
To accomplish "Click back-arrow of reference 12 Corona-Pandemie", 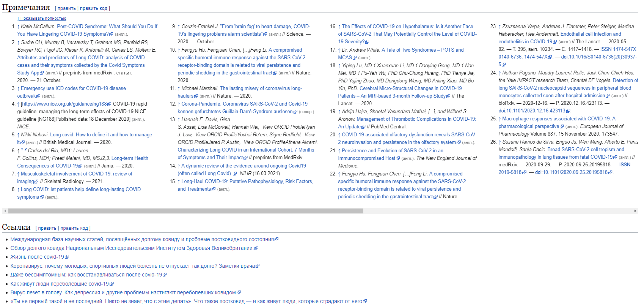I will pyautogui.click(x=179, y=104).
